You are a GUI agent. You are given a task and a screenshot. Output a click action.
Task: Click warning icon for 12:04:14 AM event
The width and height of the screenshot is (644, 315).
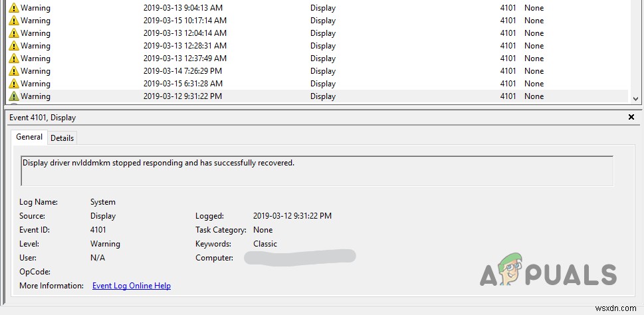point(14,33)
